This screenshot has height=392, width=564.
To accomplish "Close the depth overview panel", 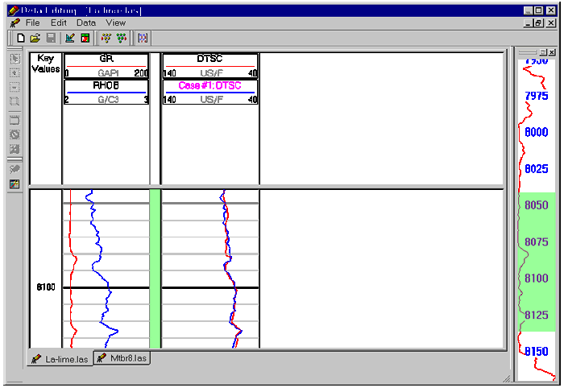I will [551, 52].
